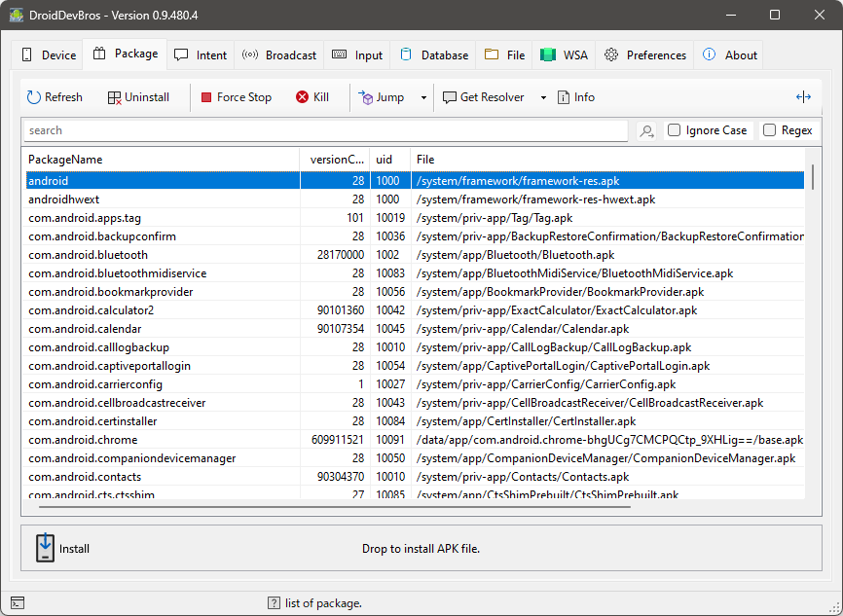Click the 'Drop to install APK file.' area
843x616 pixels.
pos(421,548)
